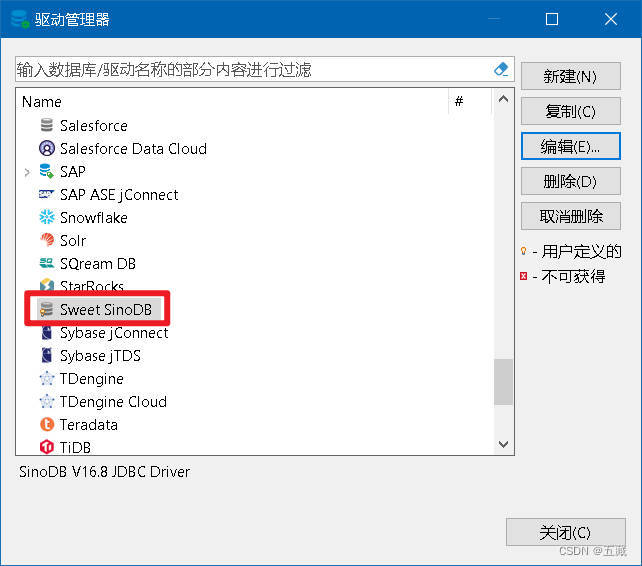
Task: Click the SAP driver group icon
Action: pyautogui.click(x=46, y=171)
